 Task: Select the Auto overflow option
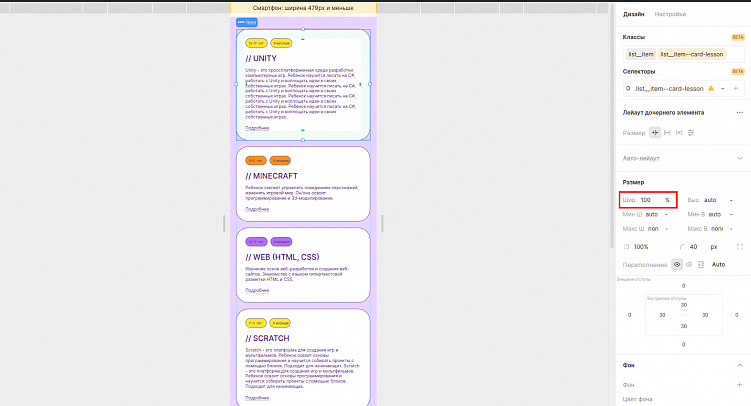pyautogui.click(x=718, y=264)
